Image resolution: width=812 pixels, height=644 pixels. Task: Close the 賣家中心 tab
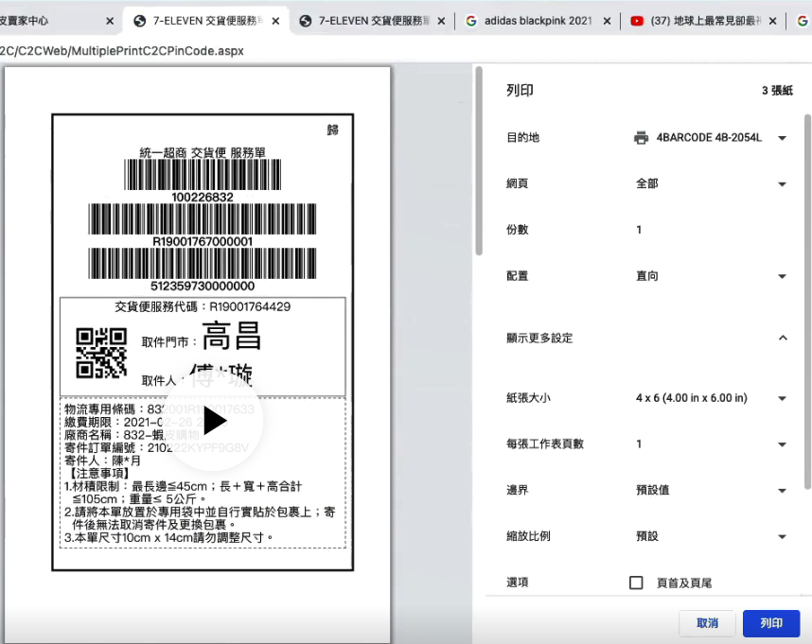pos(110,21)
